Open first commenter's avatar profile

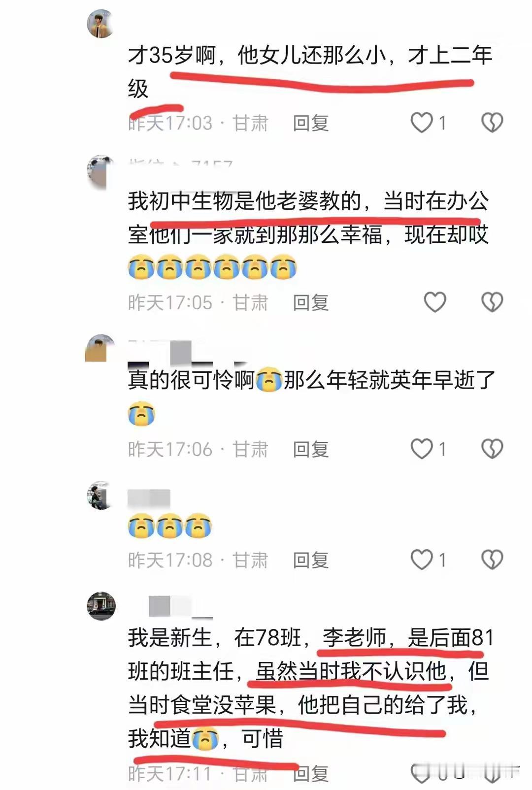(x=101, y=23)
